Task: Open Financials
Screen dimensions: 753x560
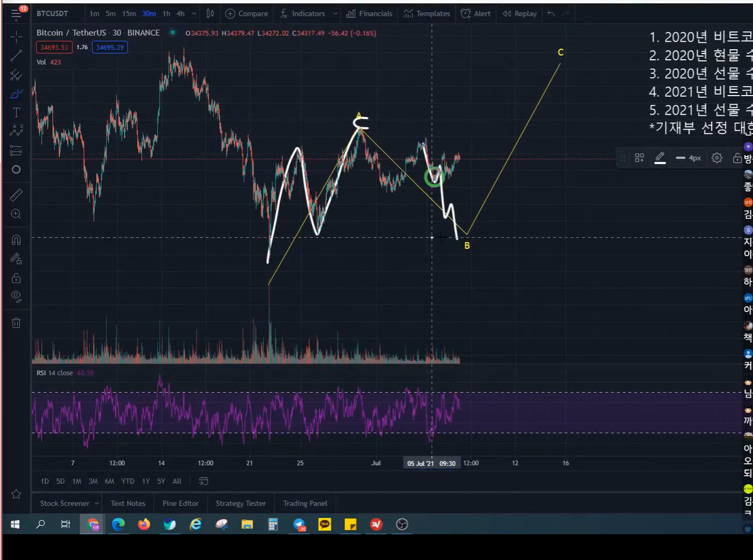Action: click(x=369, y=13)
